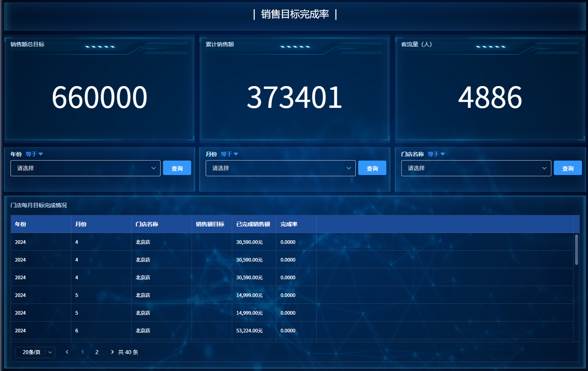Viewport: 588px width, 371px height.
Task: Jump to page 2 in pagination
Action: click(x=97, y=352)
